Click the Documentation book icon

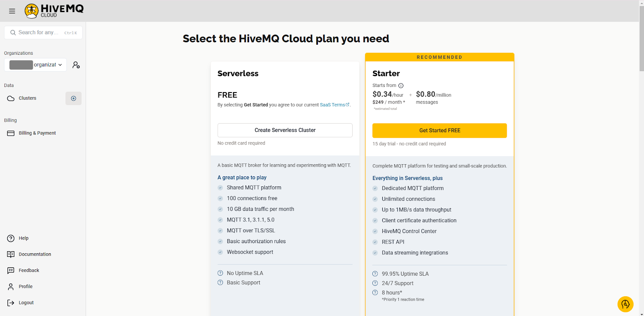pos(11,254)
